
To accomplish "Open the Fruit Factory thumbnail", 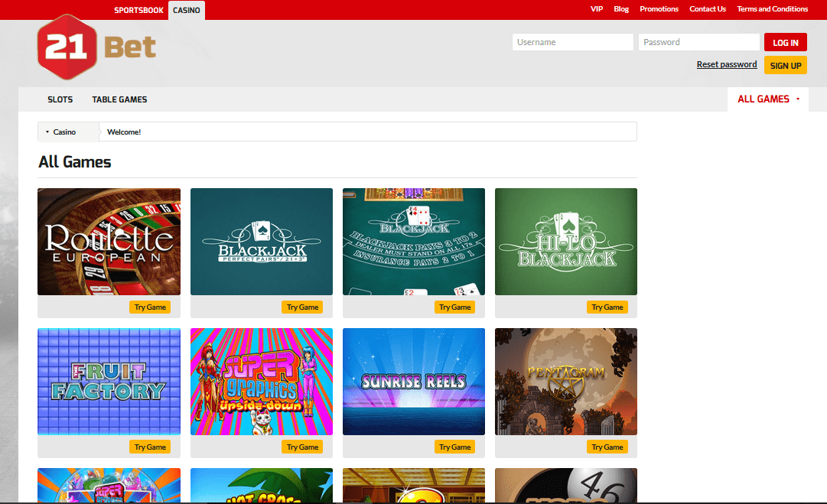I will pyautogui.click(x=109, y=382).
